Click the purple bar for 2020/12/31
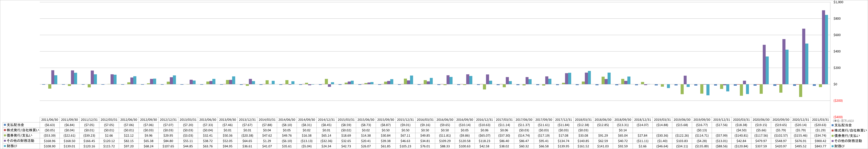 tap(804, 56)
